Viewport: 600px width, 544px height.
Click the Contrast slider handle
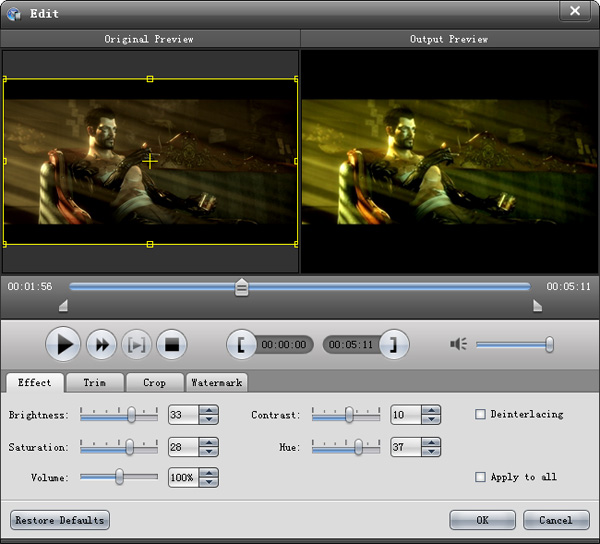pos(349,415)
